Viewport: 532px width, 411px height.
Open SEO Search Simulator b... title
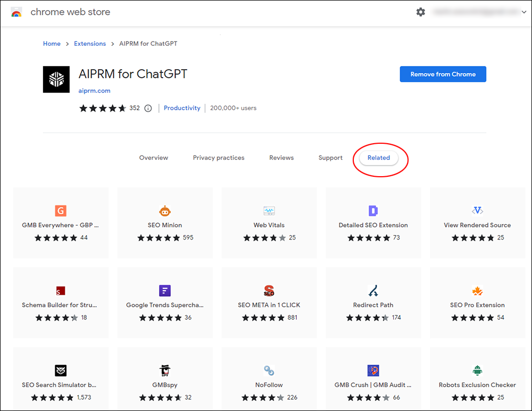point(59,385)
